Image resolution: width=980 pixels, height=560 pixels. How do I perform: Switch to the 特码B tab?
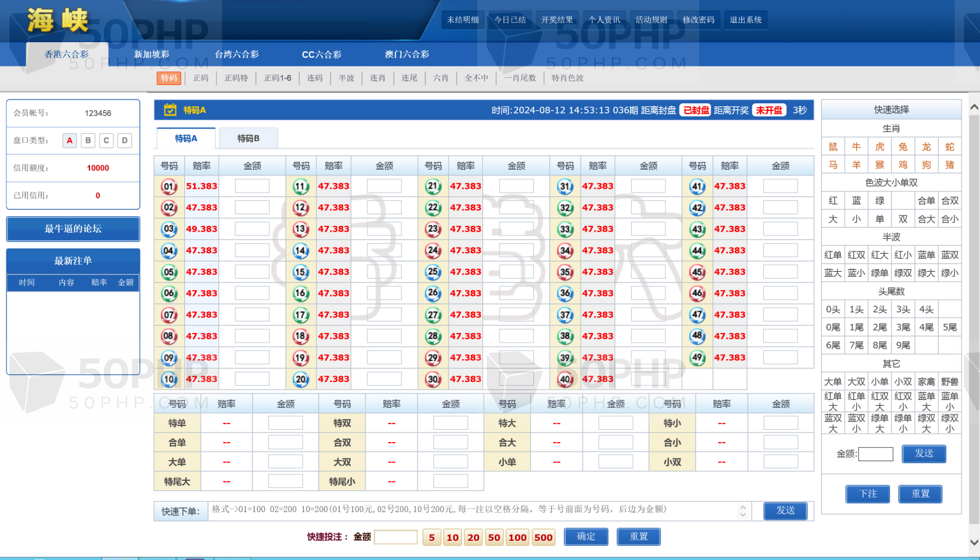click(248, 138)
